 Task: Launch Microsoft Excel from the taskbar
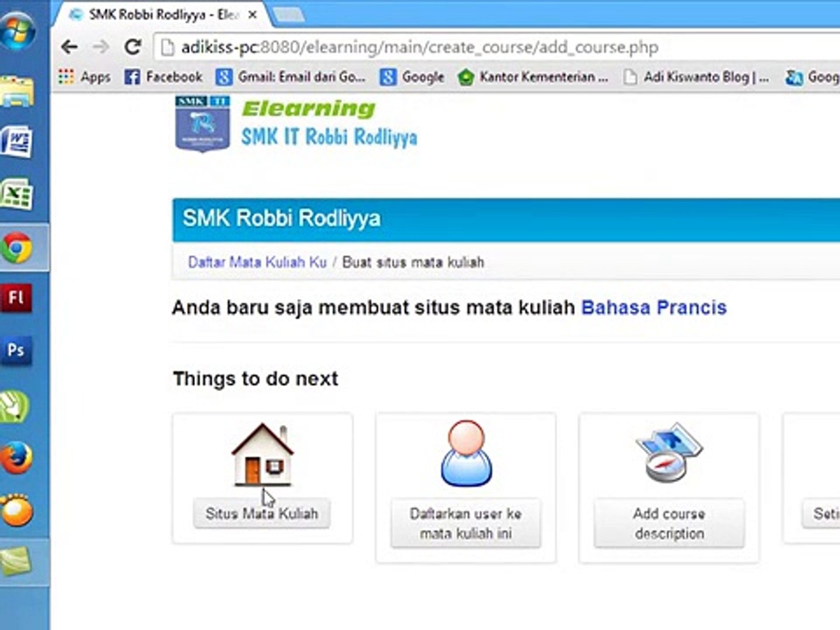tap(17, 193)
